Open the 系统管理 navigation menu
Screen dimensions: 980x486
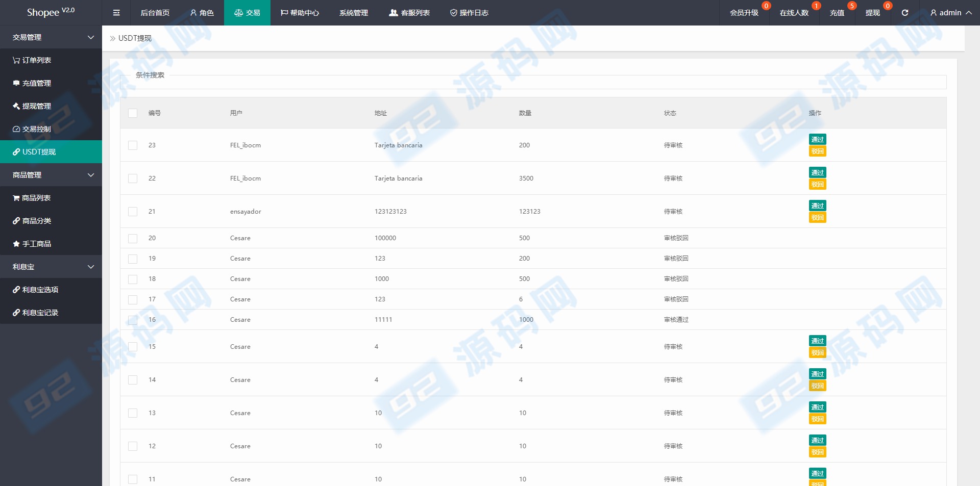tap(354, 13)
